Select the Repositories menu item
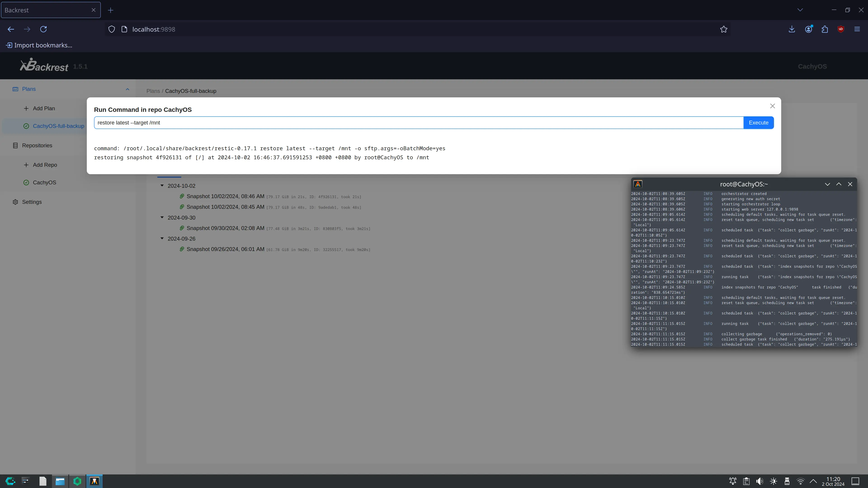868x488 pixels. 37,145
